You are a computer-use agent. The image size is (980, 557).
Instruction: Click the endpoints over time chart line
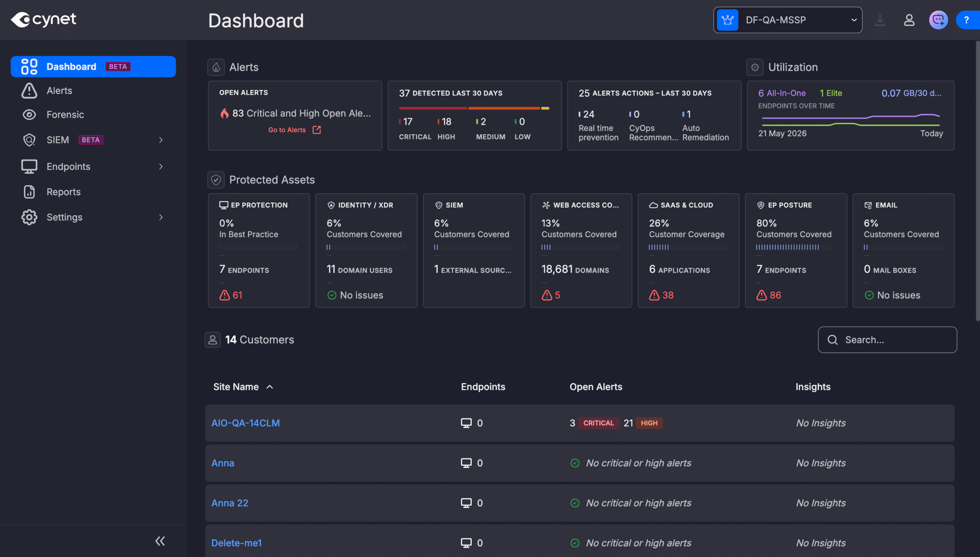point(851,120)
